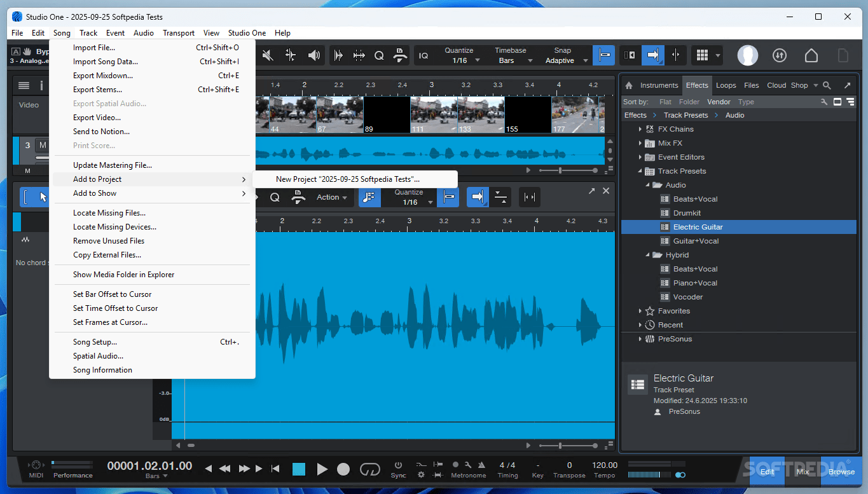This screenshot has width=868, height=494.
Task: Click the Record button in transport
Action: point(343,469)
